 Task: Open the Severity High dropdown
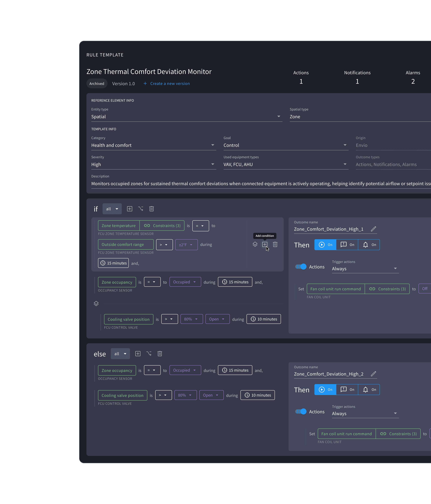tap(154, 164)
